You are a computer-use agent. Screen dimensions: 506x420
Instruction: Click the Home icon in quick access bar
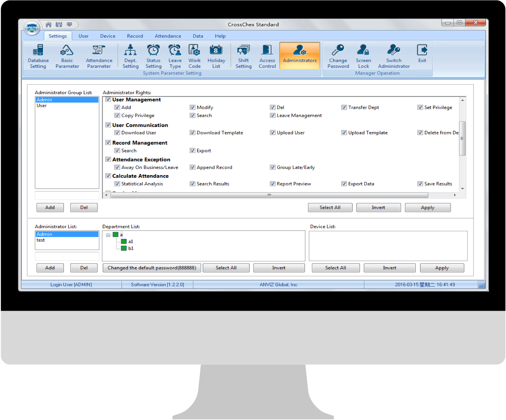coord(49,25)
